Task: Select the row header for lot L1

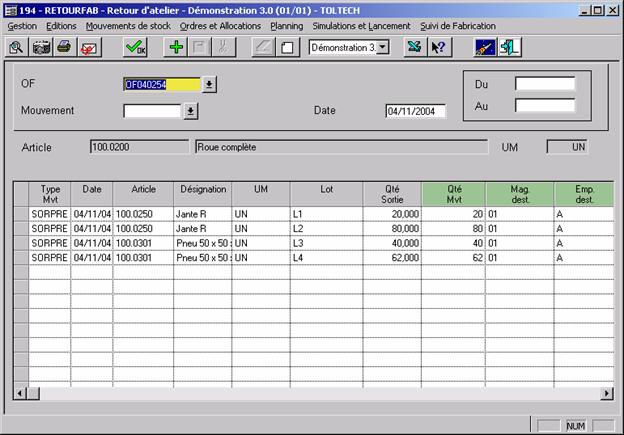Action: click(21, 214)
